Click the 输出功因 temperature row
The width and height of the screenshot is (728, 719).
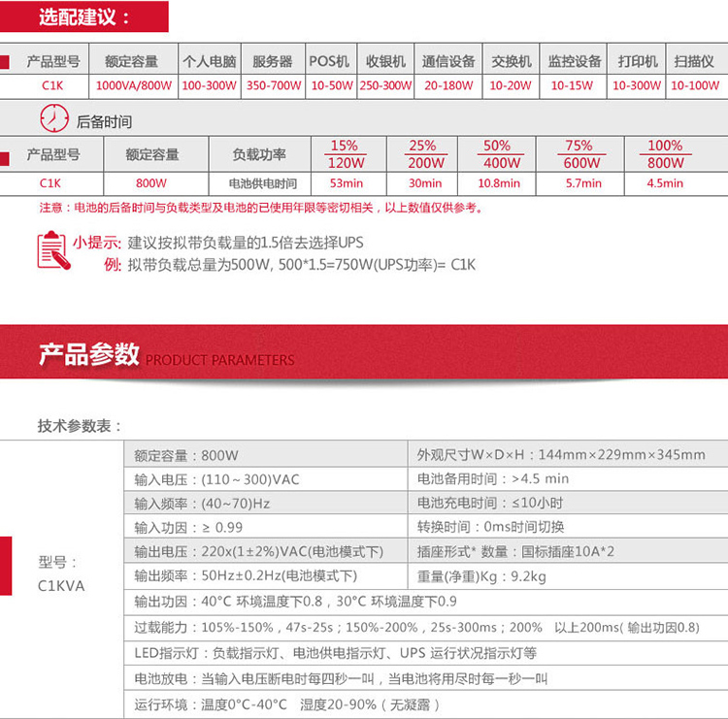[x=426, y=602]
